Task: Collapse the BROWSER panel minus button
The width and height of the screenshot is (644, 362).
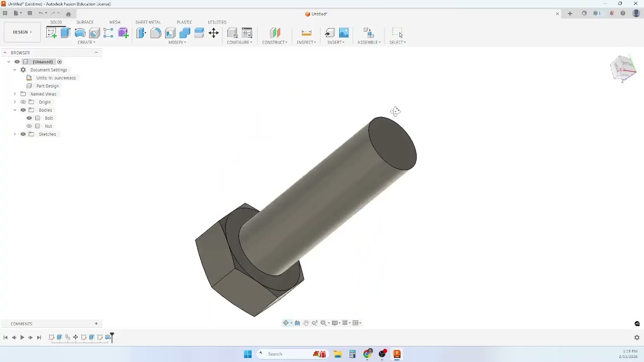Action: [96, 52]
